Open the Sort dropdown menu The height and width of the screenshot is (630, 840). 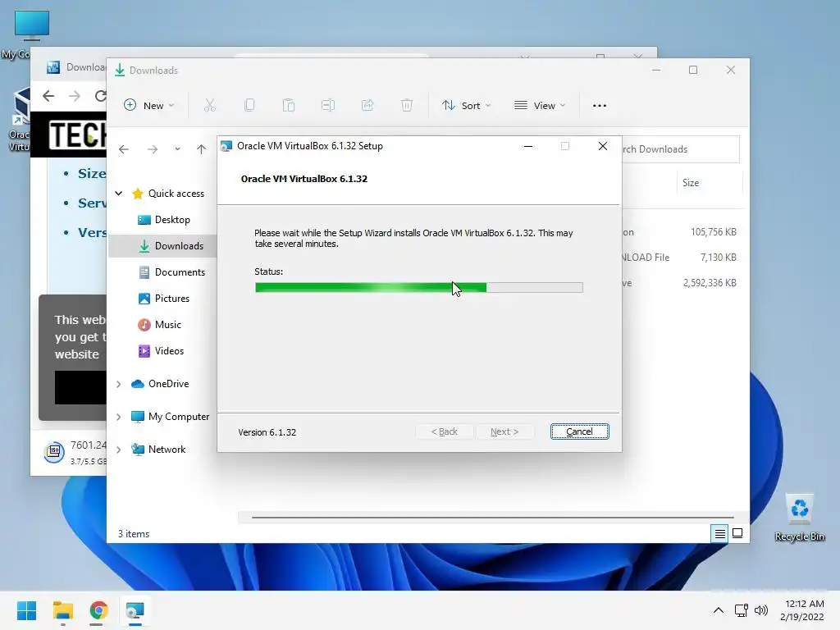(x=466, y=106)
